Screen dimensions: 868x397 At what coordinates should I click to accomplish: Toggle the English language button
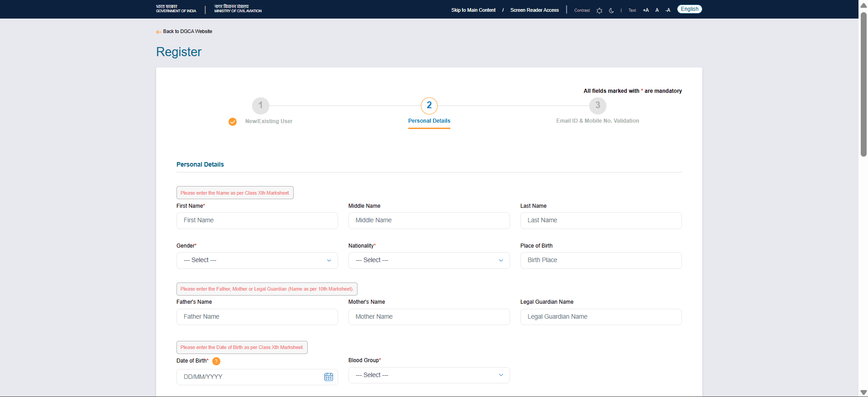click(689, 9)
